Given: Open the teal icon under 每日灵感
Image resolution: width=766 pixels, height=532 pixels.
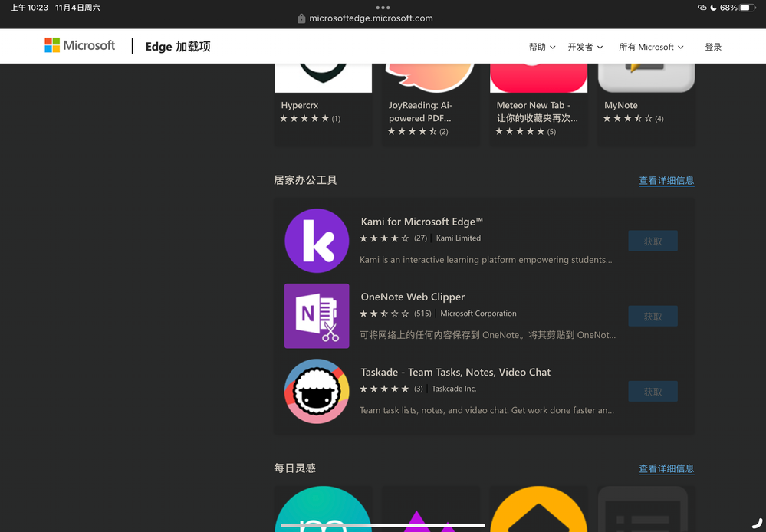Looking at the screenshot, I should click(323, 508).
